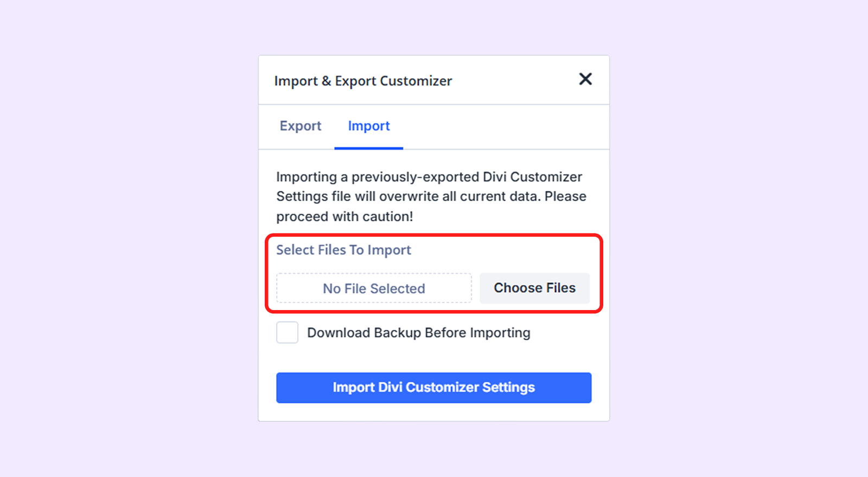Click empty space right of backup checkbox label
Screen dimensions: 868x477
coord(564,333)
